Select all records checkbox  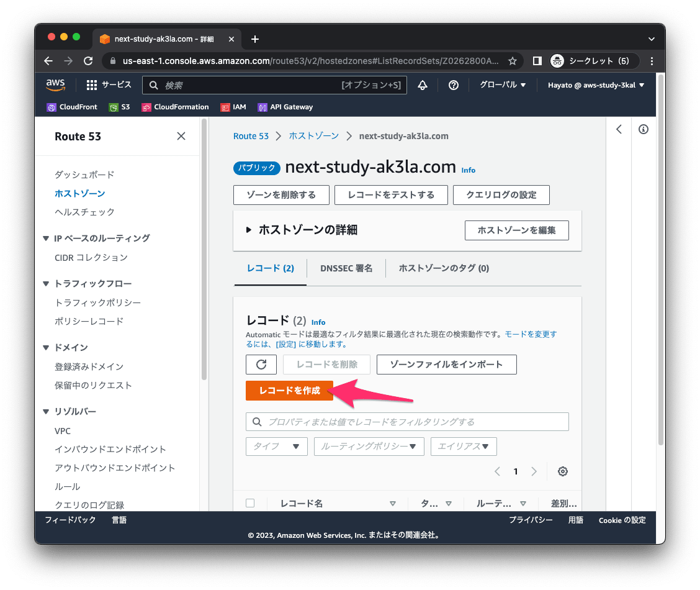pyautogui.click(x=250, y=503)
